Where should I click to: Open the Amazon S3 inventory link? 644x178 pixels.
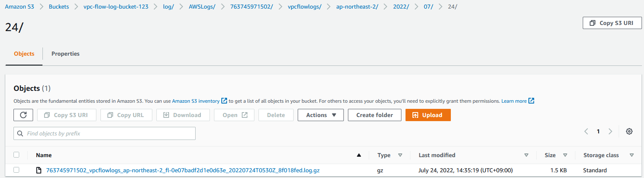(x=196, y=101)
